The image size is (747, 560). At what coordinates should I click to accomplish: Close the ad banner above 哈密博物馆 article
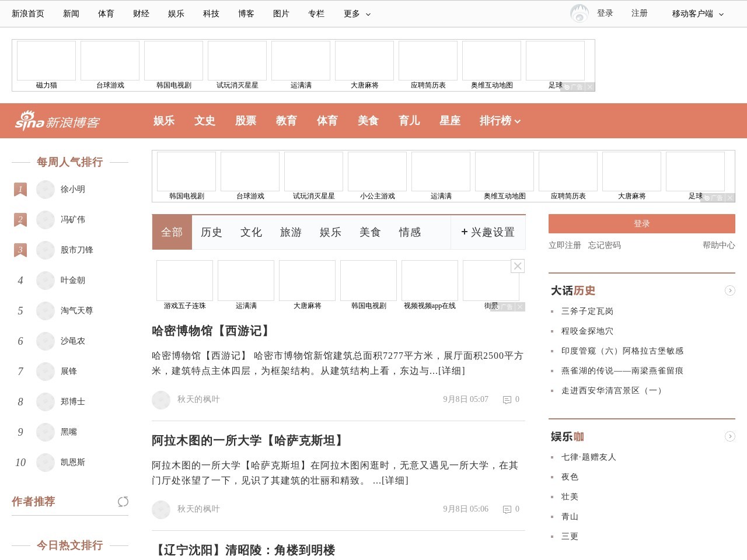point(518,266)
